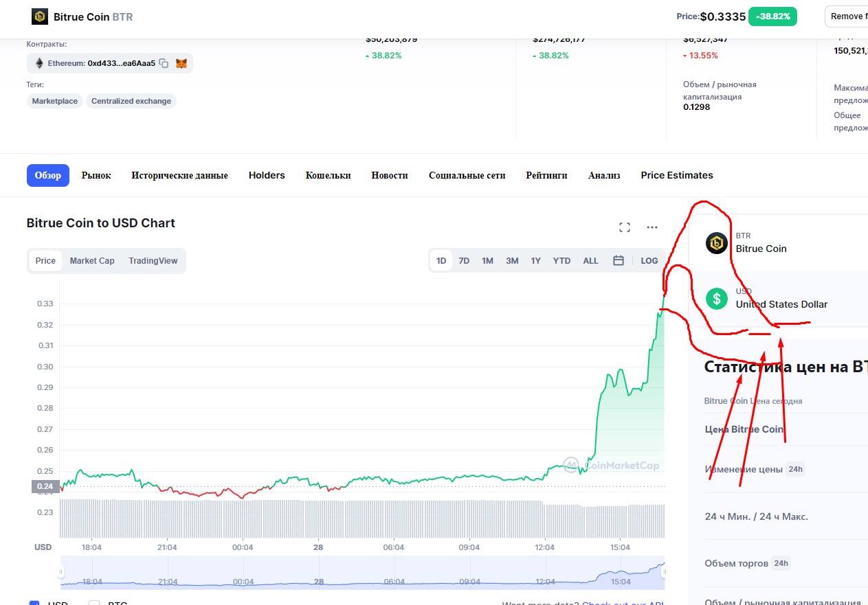Open the Рейтинги tab
Viewport: 868px width, 605px height.
pyautogui.click(x=547, y=175)
